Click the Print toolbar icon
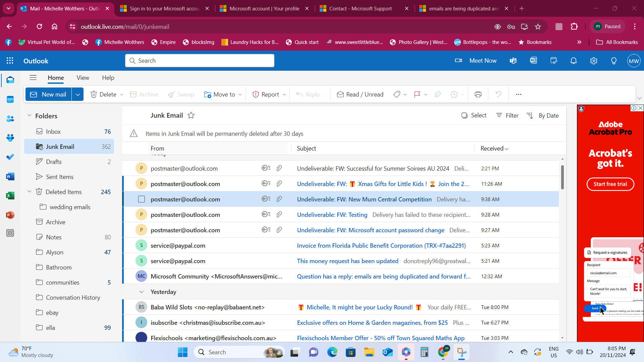 [x=478, y=95]
